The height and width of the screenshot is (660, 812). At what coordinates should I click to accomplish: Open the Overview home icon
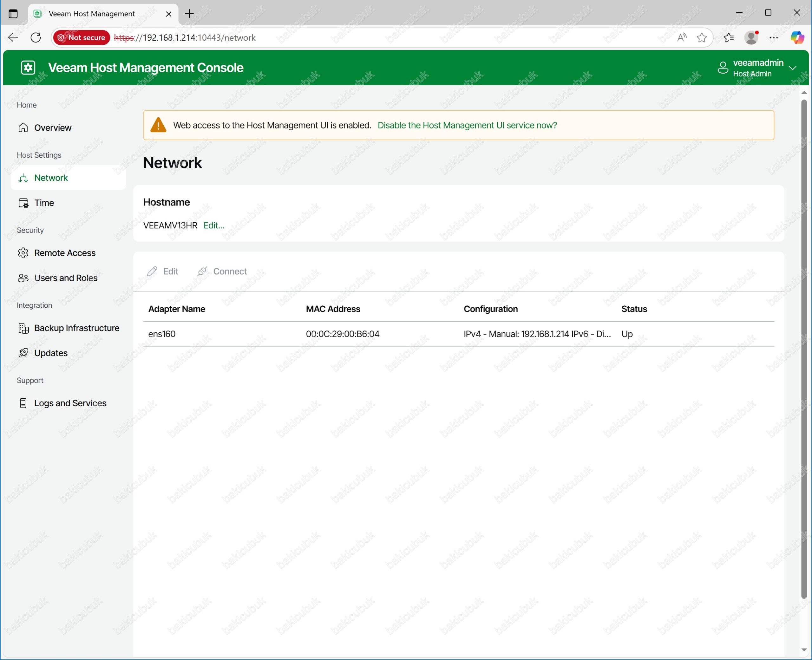pos(23,127)
